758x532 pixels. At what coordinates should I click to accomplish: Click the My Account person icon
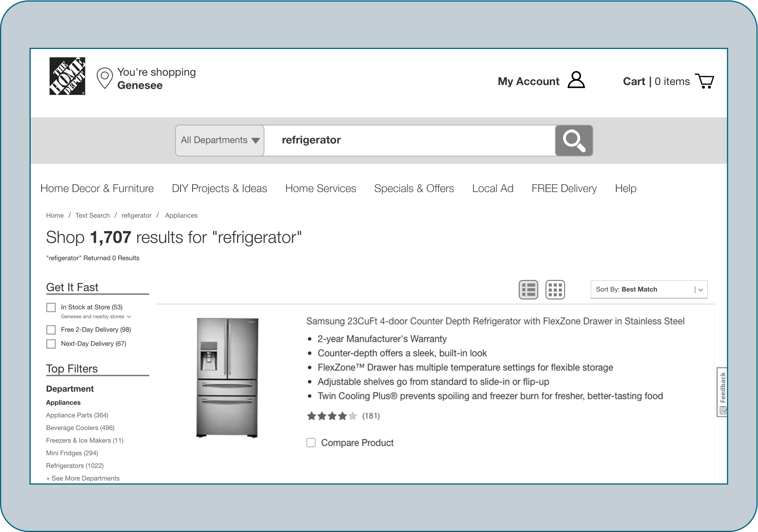[x=577, y=80]
